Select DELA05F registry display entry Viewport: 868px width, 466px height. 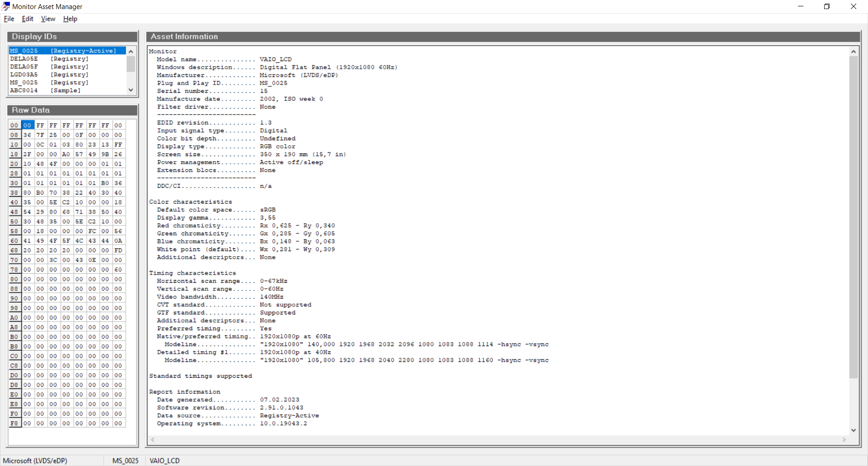coord(49,67)
